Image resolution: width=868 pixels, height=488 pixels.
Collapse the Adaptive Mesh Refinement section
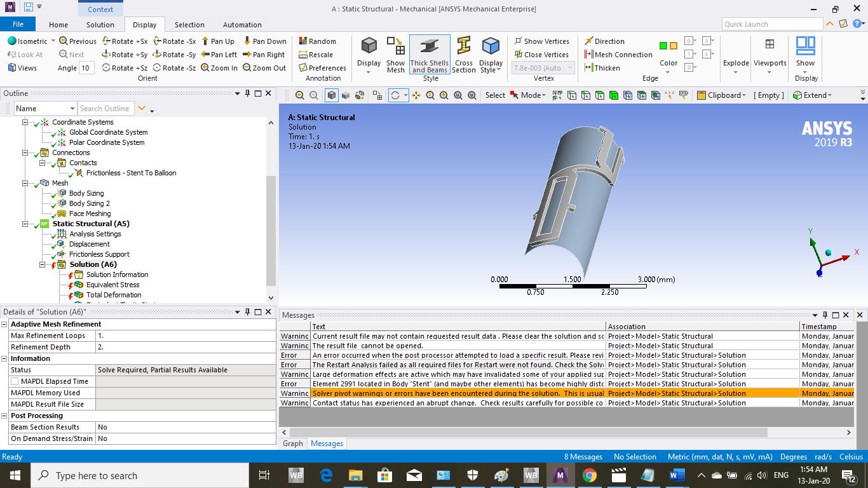click(x=4, y=324)
